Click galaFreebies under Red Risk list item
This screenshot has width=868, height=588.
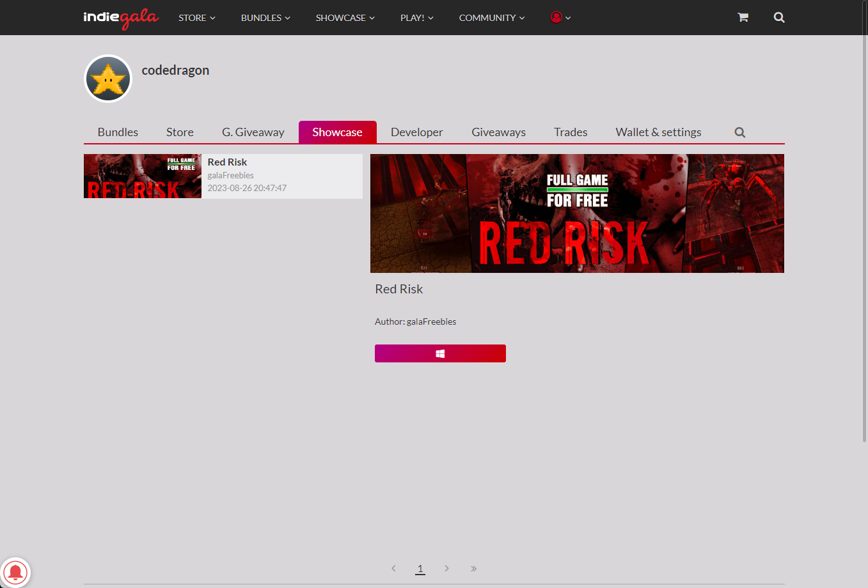(231, 175)
